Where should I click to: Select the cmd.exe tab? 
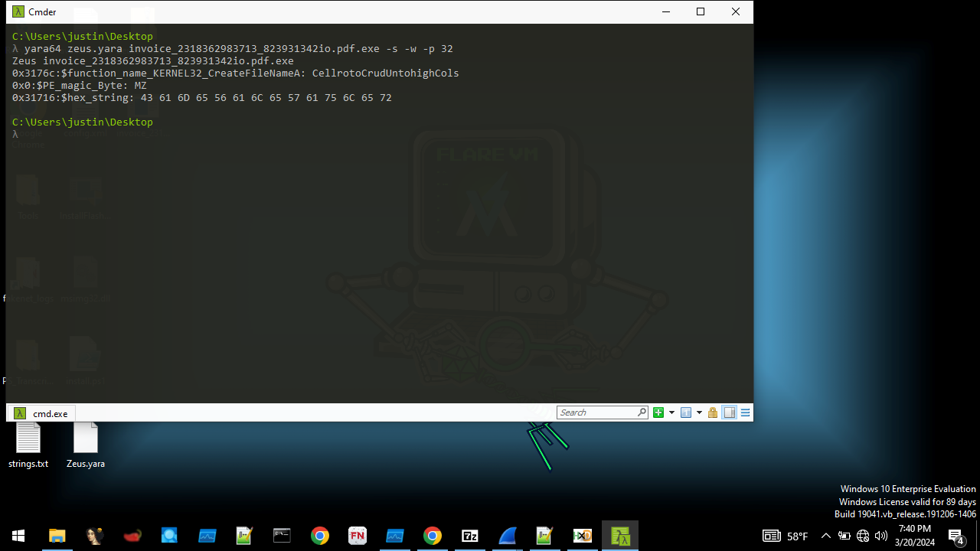(x=41, y=413)
